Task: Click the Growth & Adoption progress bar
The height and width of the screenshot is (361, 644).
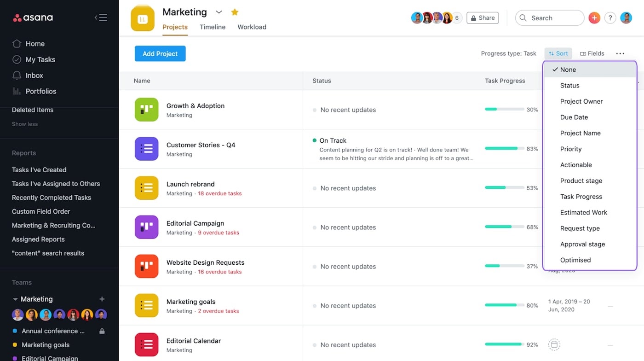Action: point(505,110)
